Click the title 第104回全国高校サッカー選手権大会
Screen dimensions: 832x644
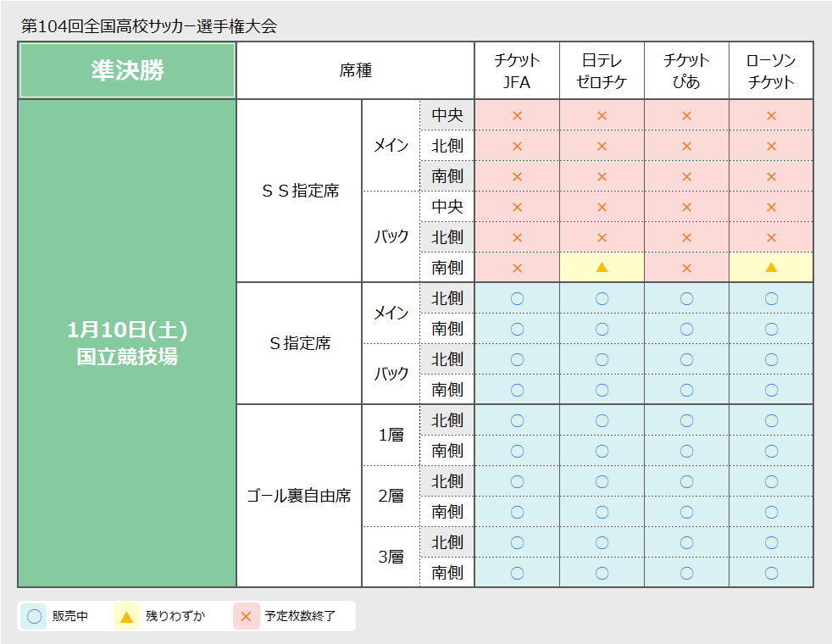pos(149,26)
